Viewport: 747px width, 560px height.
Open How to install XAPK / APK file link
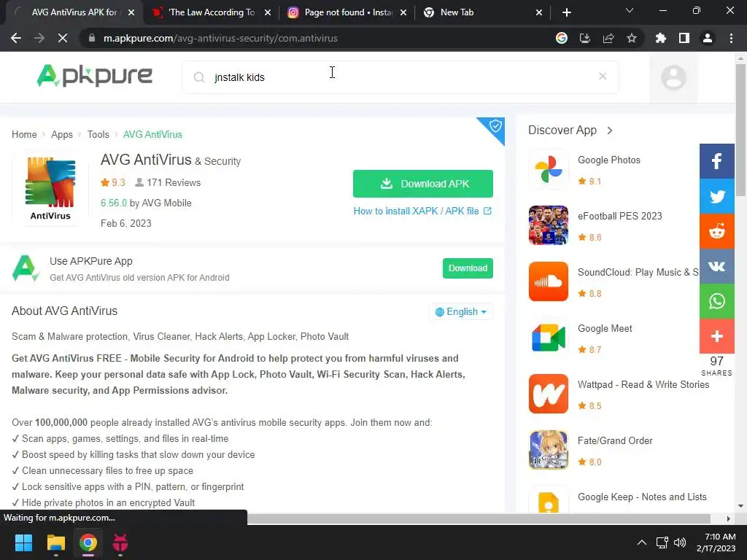[422, 211]
